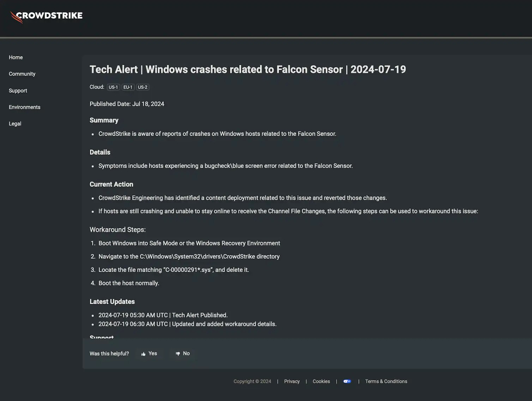
Task: Open Environments in the sidebar
Action: 25,107
